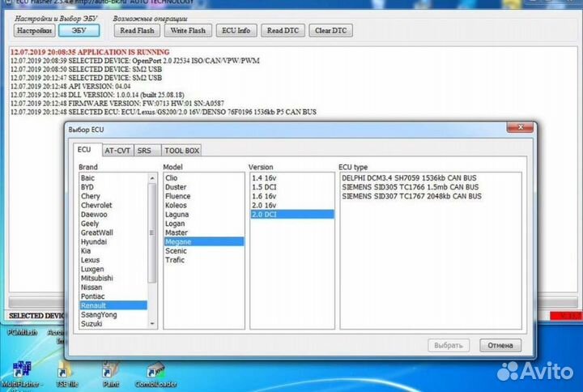Switch to the TOOL BOX tab

click(x=182, y=151)
